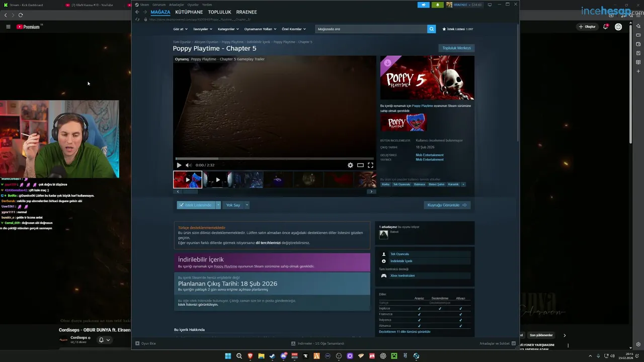The height and width of the screenshot is (362, 644).
Task: Open İstek Listesi wishlist link
Action: tap(457, 29)
